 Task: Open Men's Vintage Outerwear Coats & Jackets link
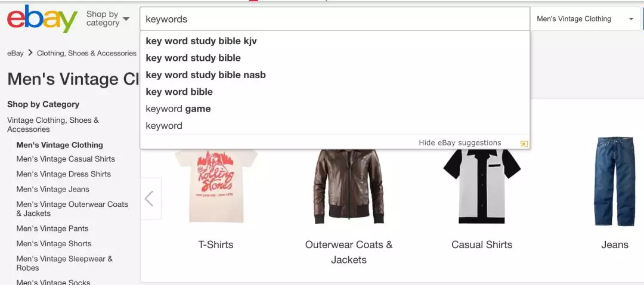coord(72,209)
